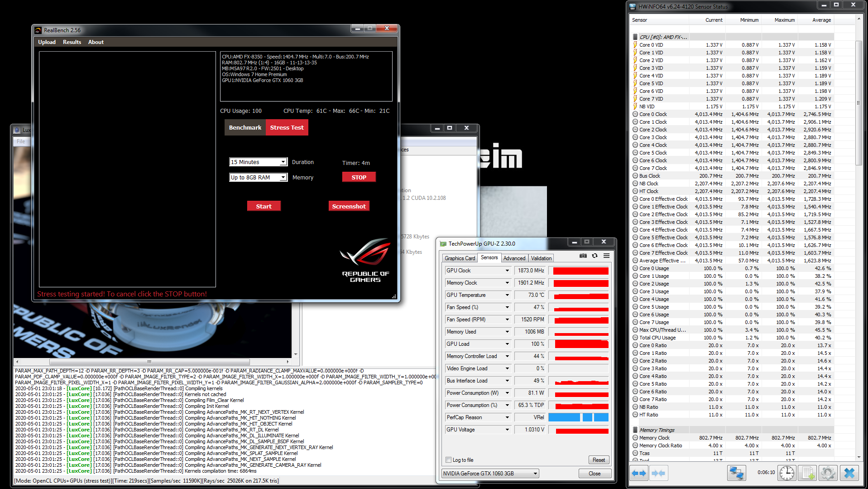
Task: Collapse the CPU [#0]: AMD FX sensor group
Action: click(x=663, y=37)
